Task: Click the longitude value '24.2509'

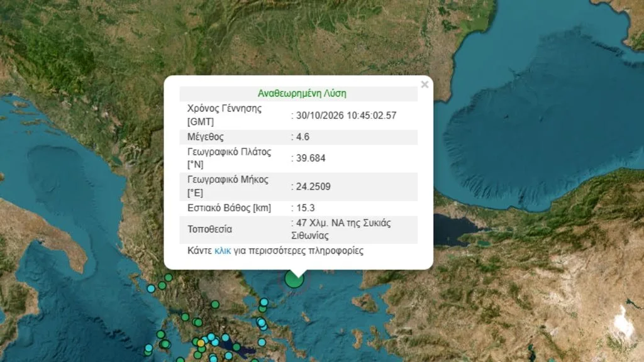Action: [313, 187]
